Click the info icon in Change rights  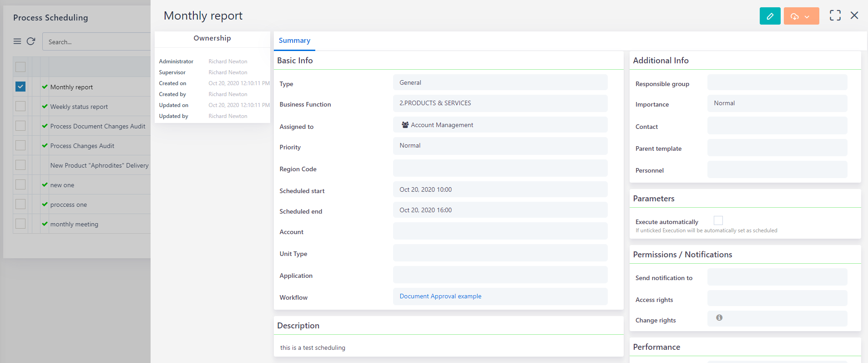click(719, 317)
